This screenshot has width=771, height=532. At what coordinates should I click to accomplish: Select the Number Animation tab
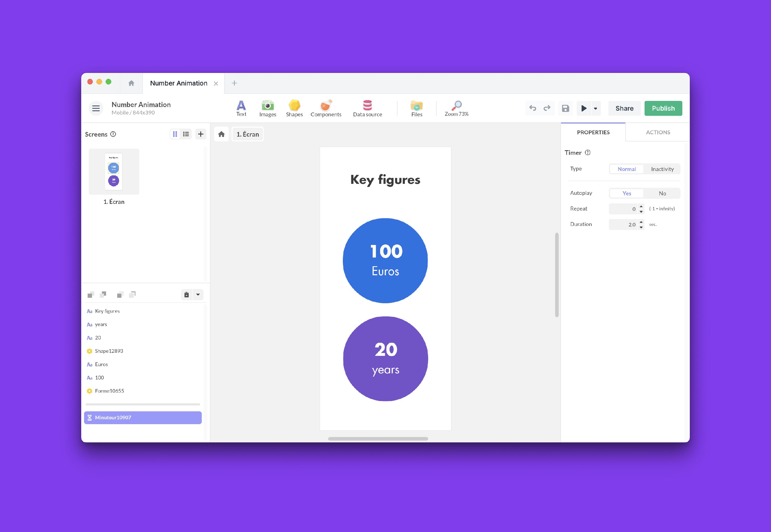(x=179, y=83)
